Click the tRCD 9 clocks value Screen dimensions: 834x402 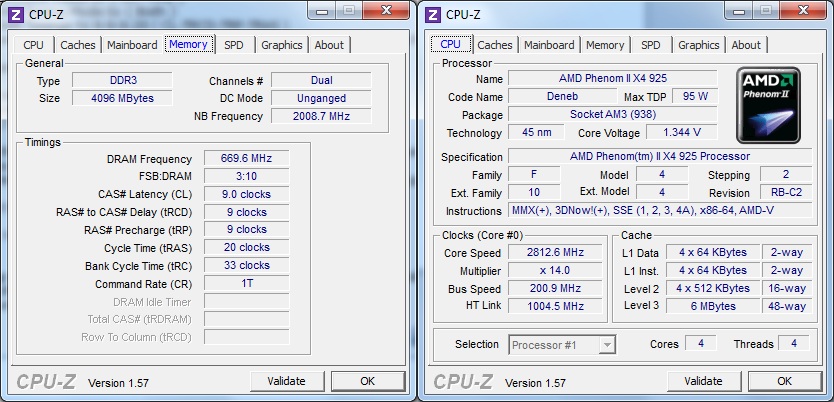pyautogui.click(x=247, y=212)
